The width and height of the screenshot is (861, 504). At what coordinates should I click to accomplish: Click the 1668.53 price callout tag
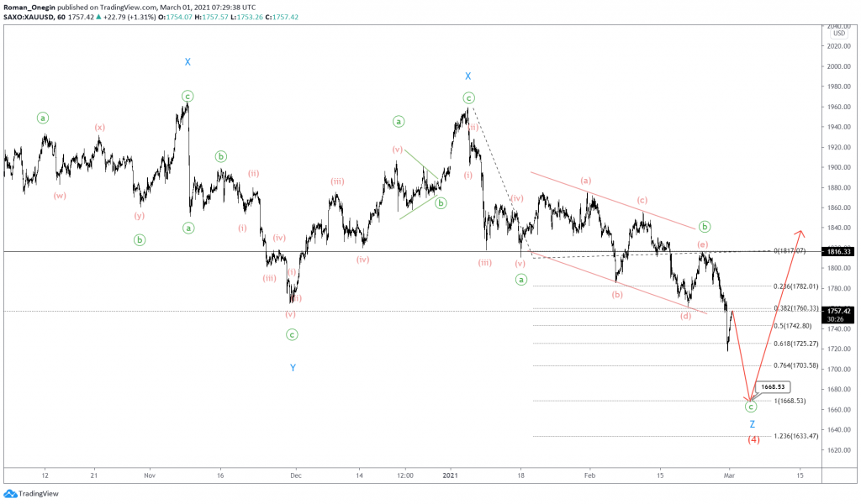pyautogui.click(x=774, y=386)
